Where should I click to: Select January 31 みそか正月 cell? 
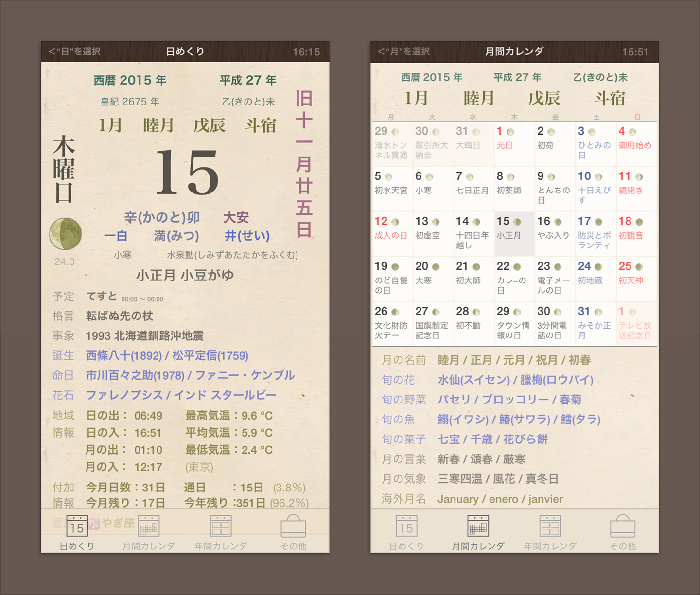pos(595,324)
